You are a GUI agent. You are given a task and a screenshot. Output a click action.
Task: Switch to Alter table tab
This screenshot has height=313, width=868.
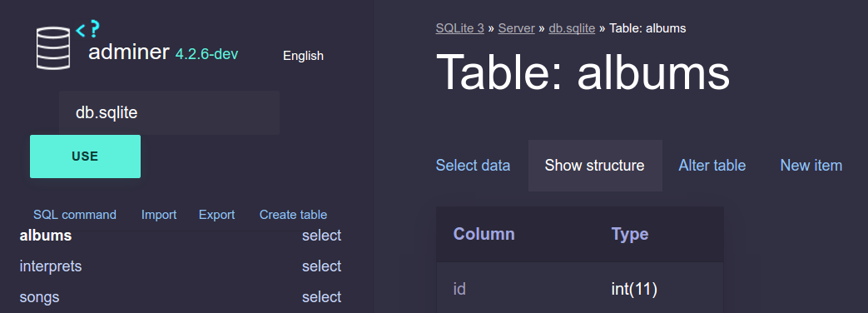click(712, 165)
